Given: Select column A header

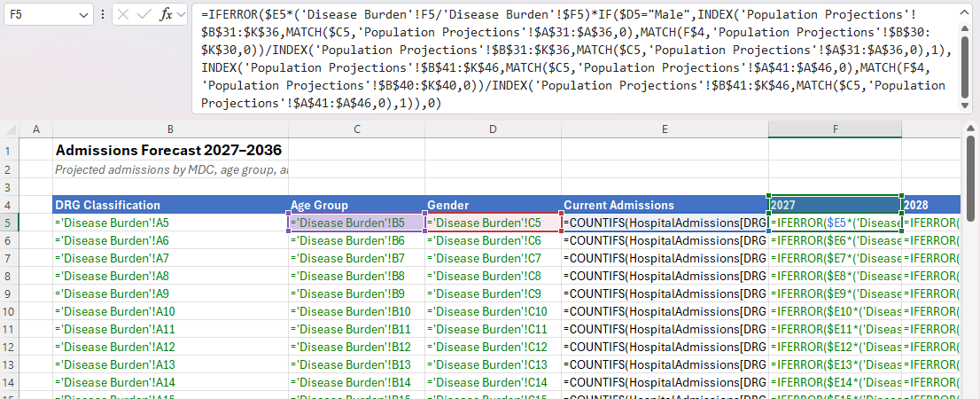Looking at the screenshot, I should [36, 129].
